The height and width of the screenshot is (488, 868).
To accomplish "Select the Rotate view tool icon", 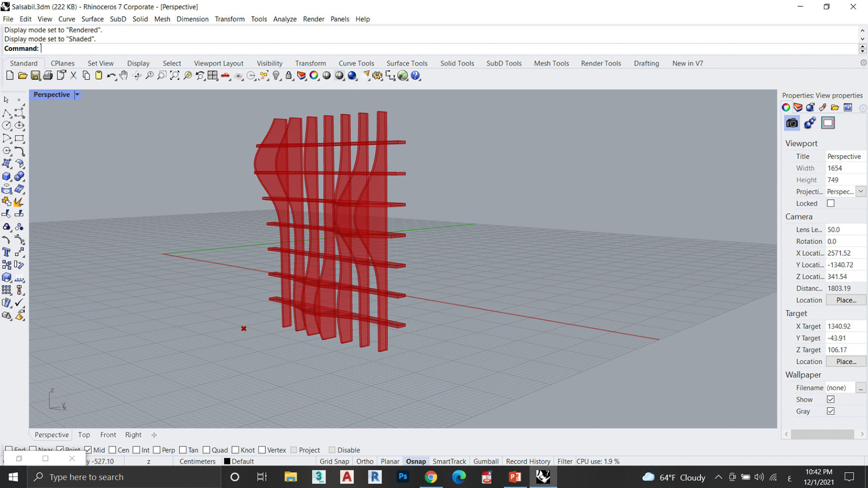I will pyautogui.click(x=137, y=75).
